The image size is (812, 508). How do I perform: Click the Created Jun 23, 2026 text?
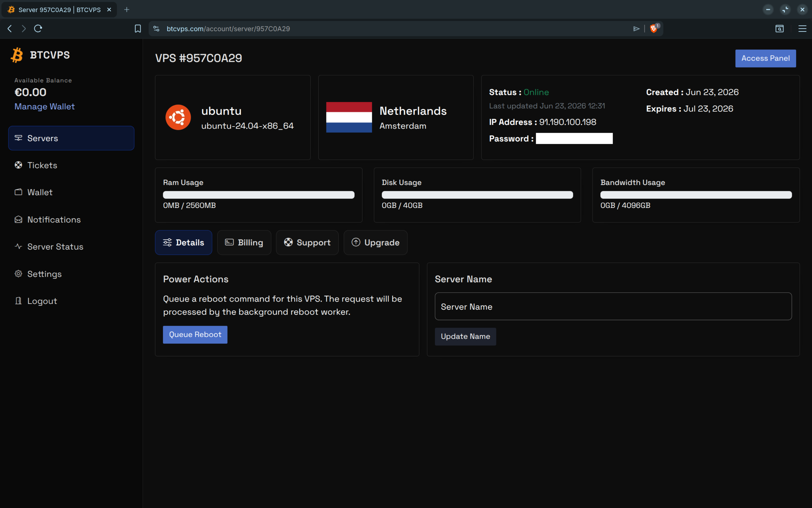(x=692, y=92)
